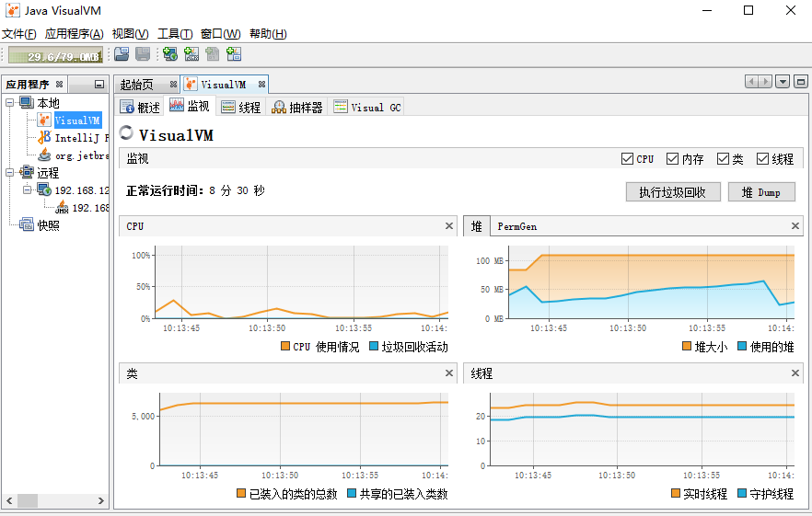The width and height of the screenshot is (812, 516).
Task: Open the 监视 monitor tab
Action: pyautogui.click(x=189, y=106)
